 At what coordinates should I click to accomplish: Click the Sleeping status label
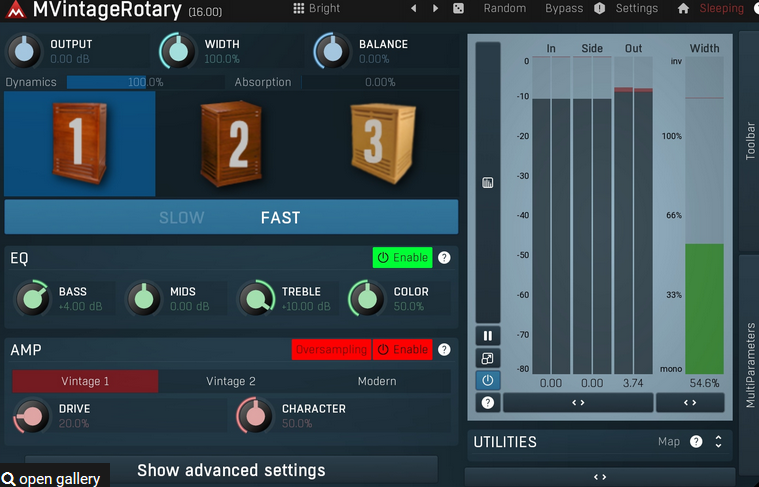point(722,8)
